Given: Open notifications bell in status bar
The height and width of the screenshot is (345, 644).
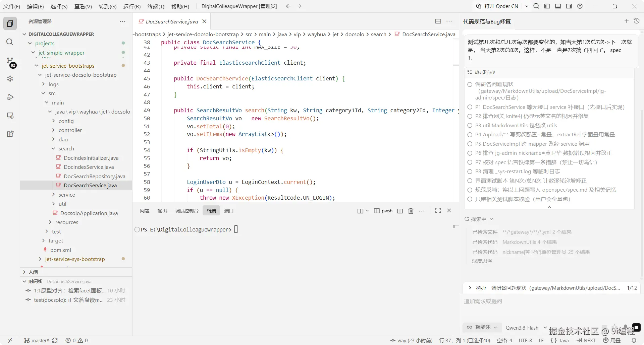Looking at the screenshot, I should [634, 340].
